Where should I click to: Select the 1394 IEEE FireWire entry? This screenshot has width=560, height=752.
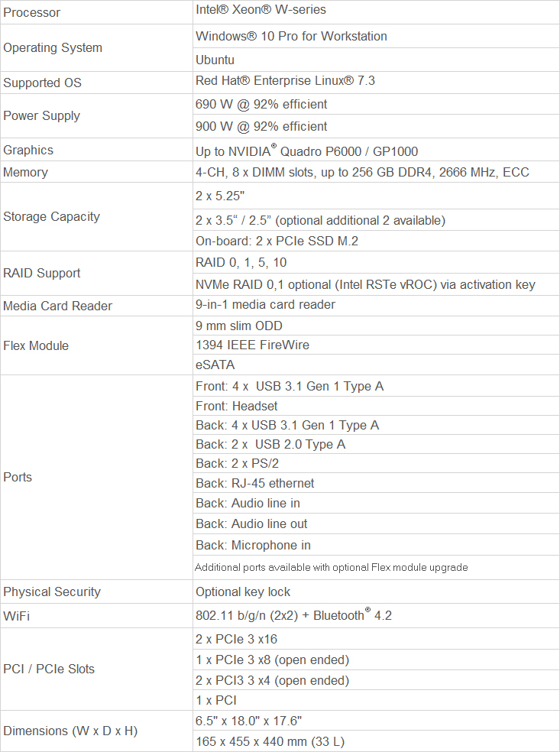click(252, 345)
